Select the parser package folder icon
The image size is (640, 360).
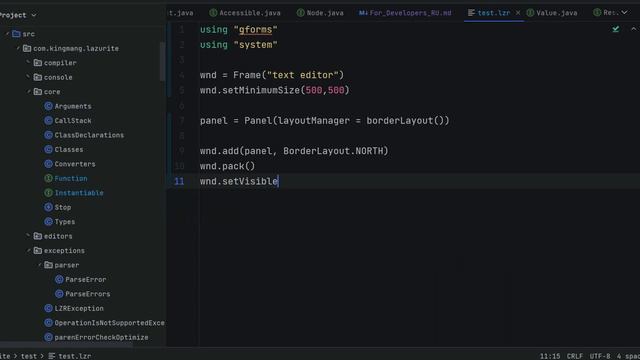tap(48, 265)
